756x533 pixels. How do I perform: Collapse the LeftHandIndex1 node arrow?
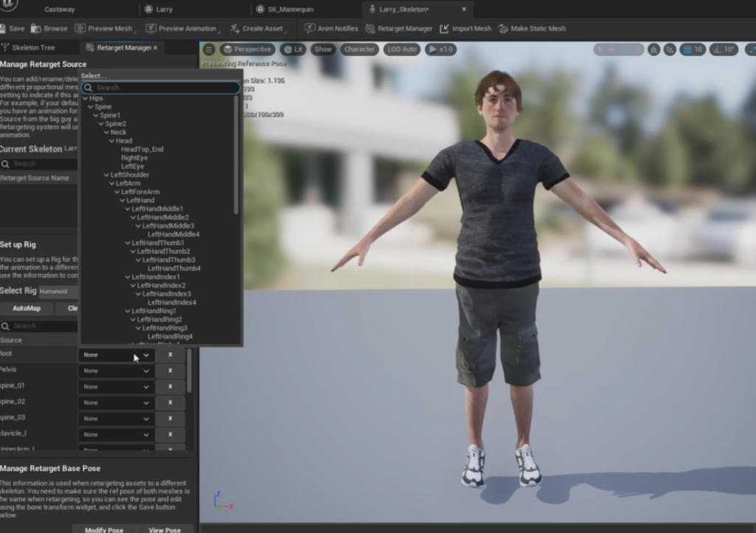128,277
